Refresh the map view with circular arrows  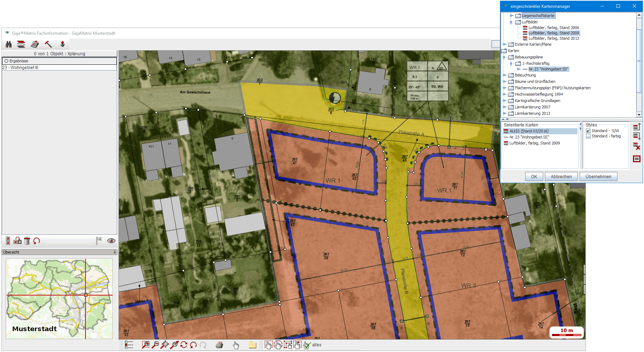coord(184,345)
